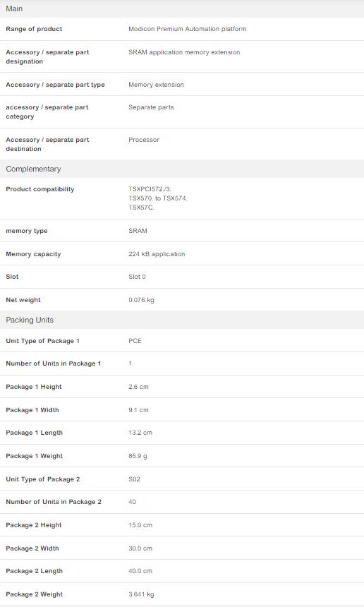Select PCE unit type value
The width and height of the screenshot is (364, 607).
pos(135,341)
